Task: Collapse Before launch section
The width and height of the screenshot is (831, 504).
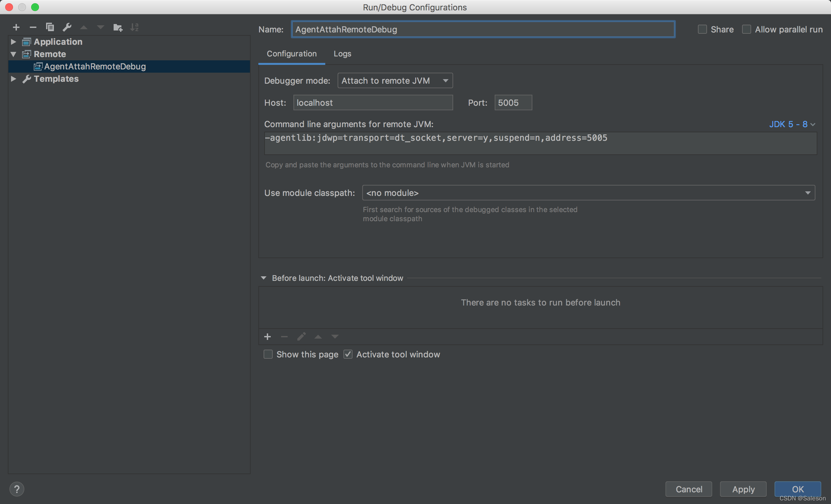Action: coord(264,278)
